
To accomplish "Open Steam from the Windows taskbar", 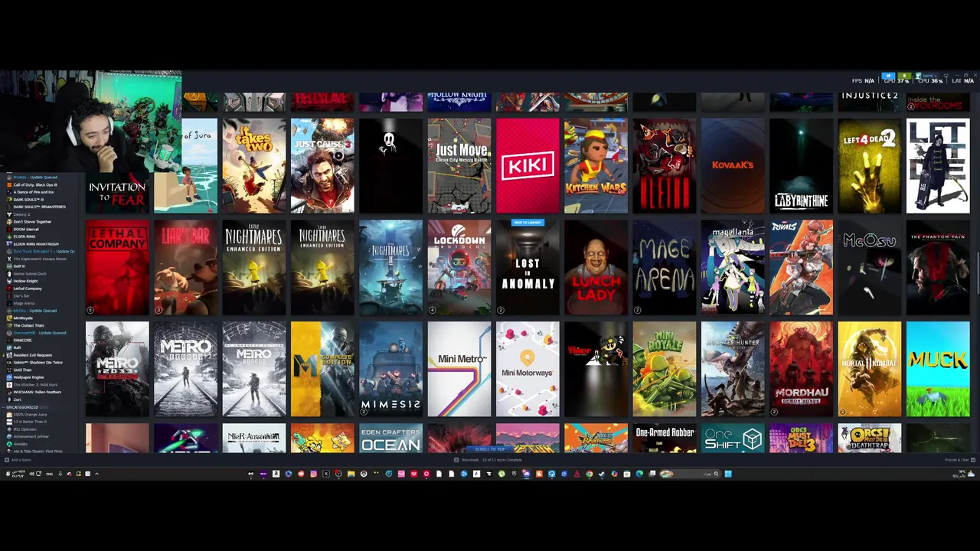I will [602, 474].
